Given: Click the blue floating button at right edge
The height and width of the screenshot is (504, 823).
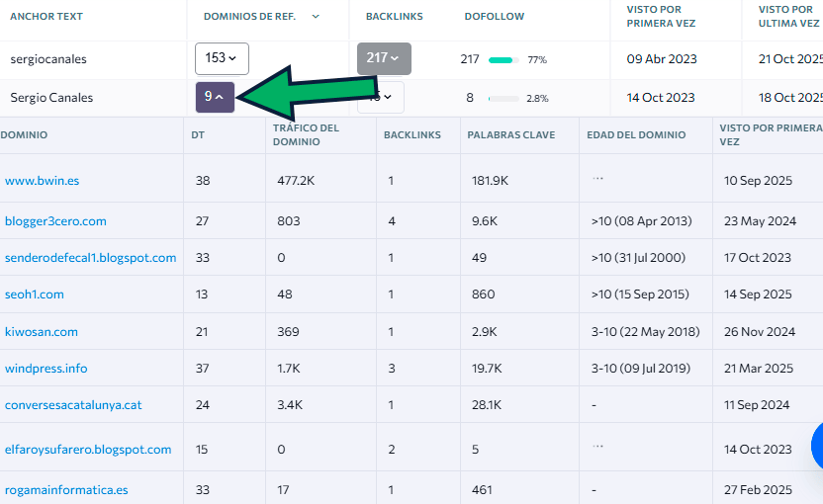Looking at the screenshot, I should (817, 445).
